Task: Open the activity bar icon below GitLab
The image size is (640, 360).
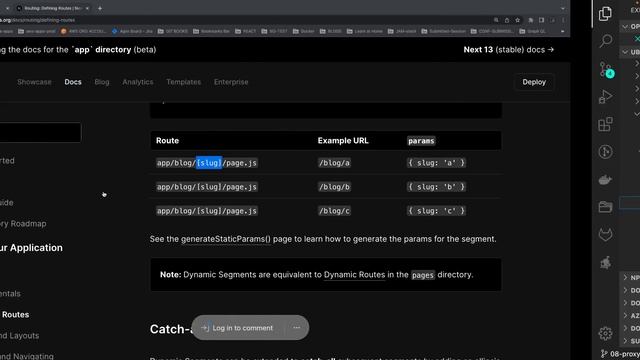Action: [x=605, y=262]
